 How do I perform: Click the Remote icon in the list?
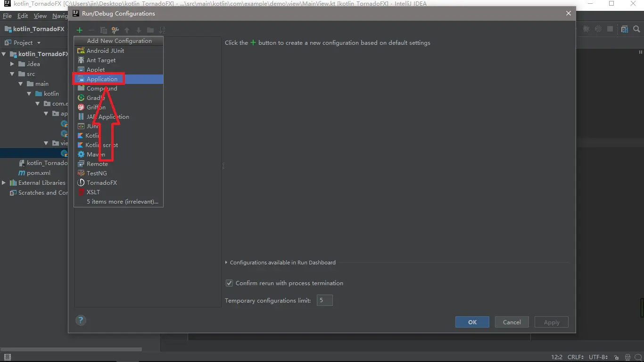click(x=81, y=164)
